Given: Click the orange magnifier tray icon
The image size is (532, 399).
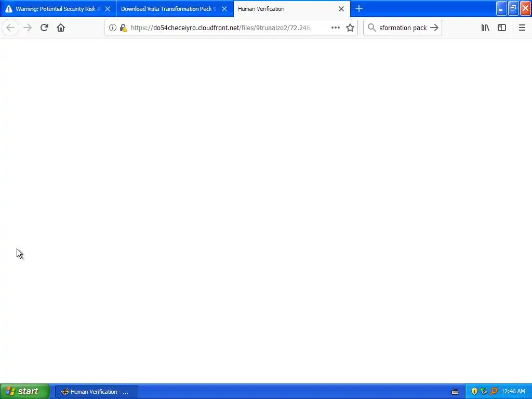Looking at the screenshot, I should click(494, 391).
